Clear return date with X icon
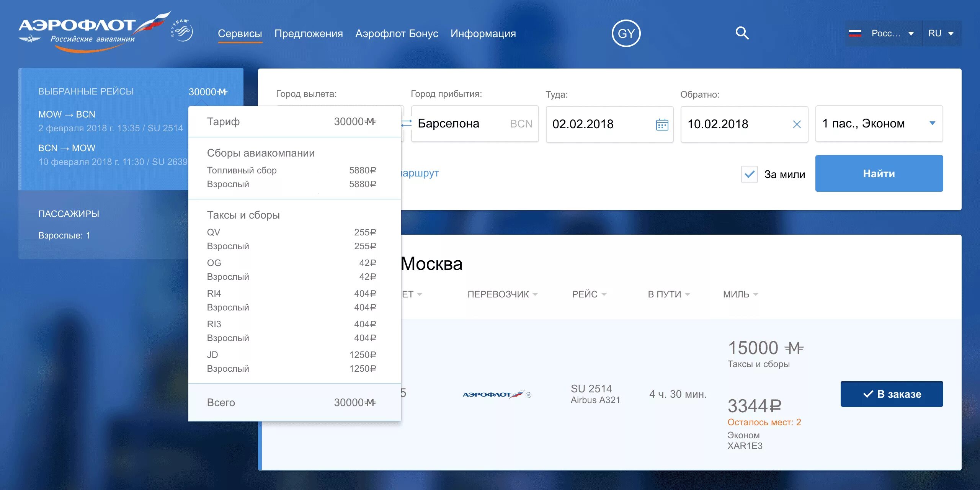This screenshot has height=490, width=980. click(797, 124)
